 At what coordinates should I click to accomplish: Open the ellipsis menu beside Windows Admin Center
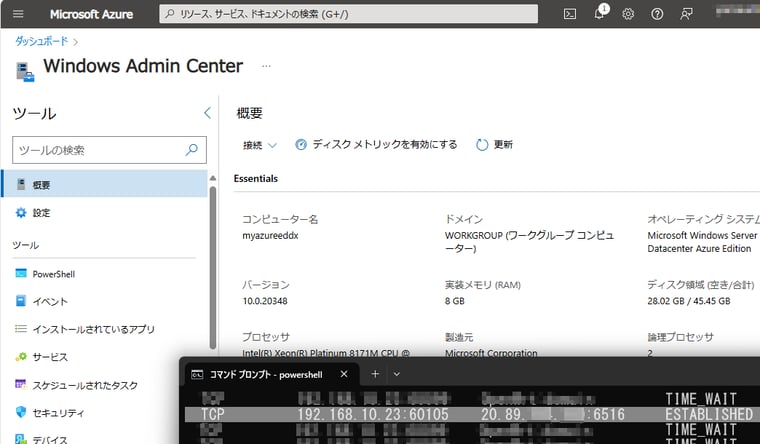coord(266,66)
